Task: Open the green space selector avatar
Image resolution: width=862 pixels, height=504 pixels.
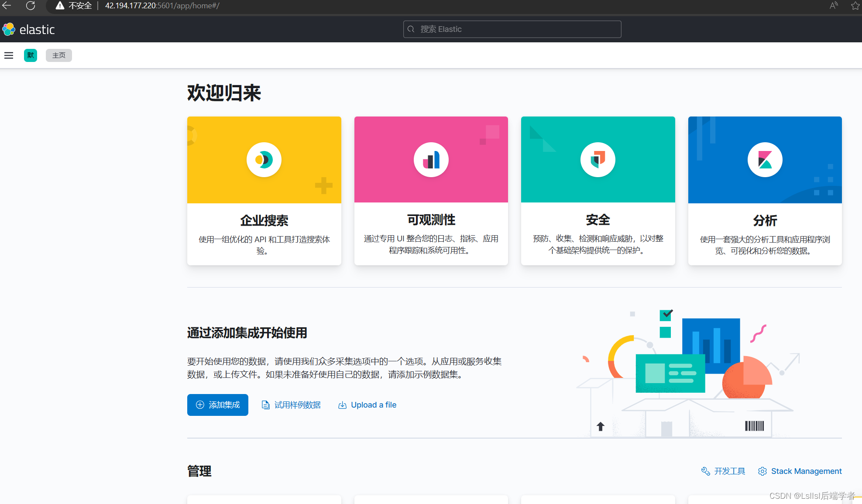Action: (31, 55)
